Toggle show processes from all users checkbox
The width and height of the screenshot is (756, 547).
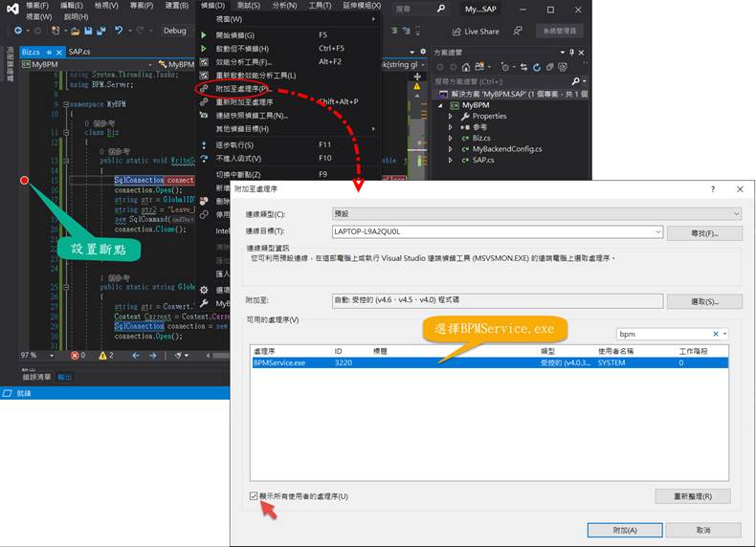pos(254,496)
